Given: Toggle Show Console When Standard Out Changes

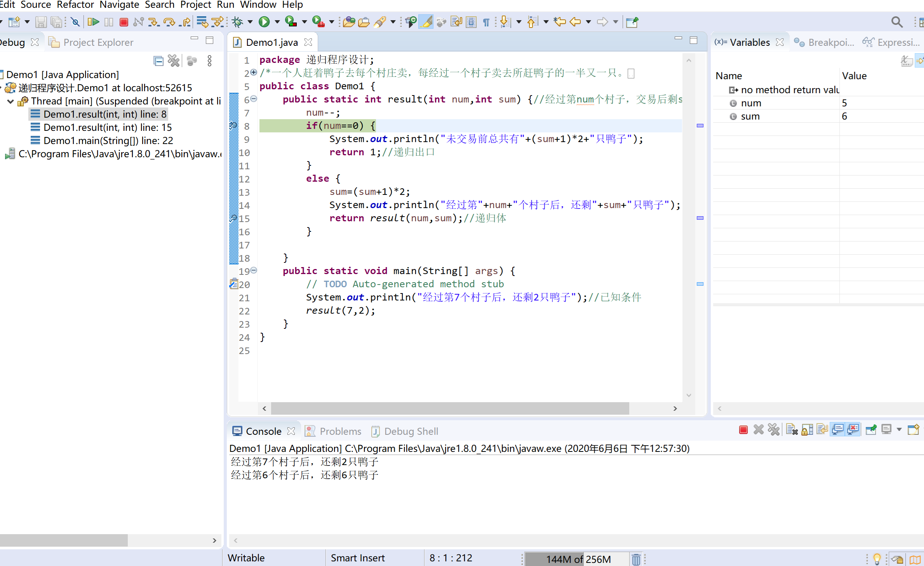Looking at the screenshot, I should [x=837, y=430].
